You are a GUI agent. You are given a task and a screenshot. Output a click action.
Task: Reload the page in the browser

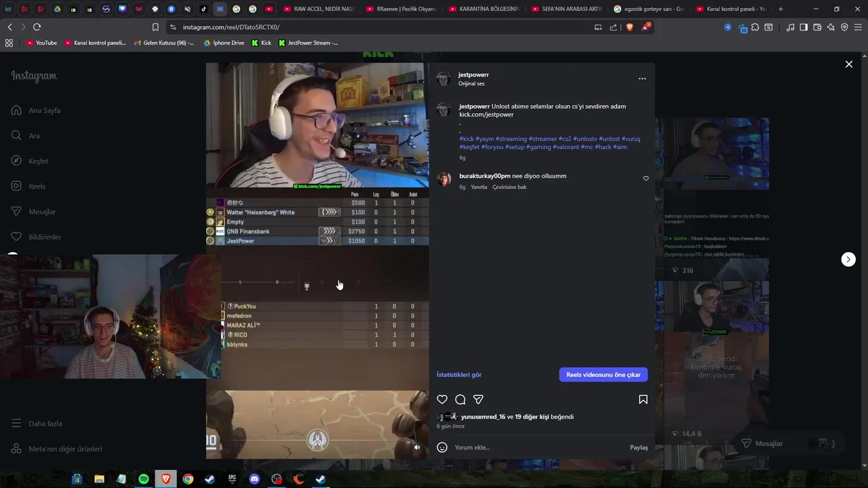(x=37, y=27)
